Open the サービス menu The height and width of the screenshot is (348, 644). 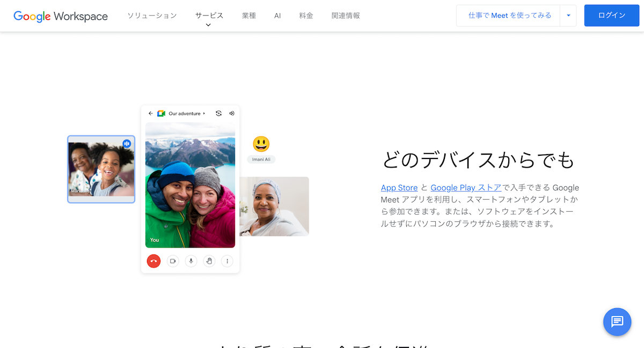[209, 16]
